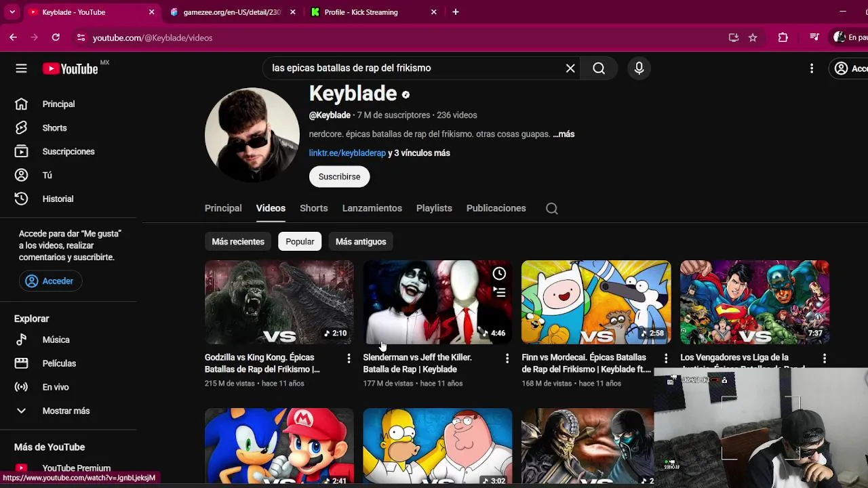This screenshot has width=868, height=488.
Task: Open the Publicaciones tab
Action: tap(496, 209)
